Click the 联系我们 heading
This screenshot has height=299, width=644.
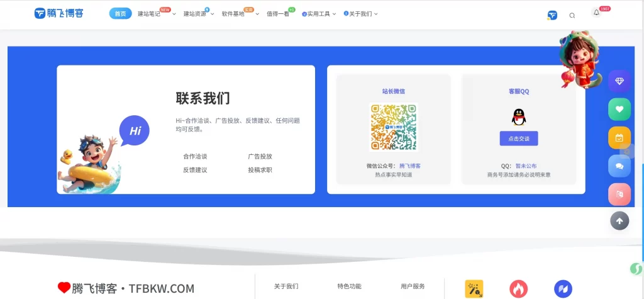[x=203, y=98]
